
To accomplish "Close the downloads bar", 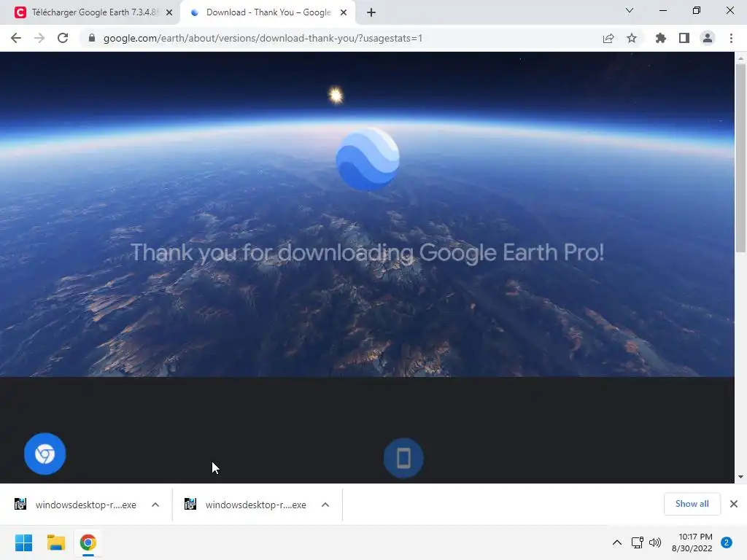I will point(734,504).
